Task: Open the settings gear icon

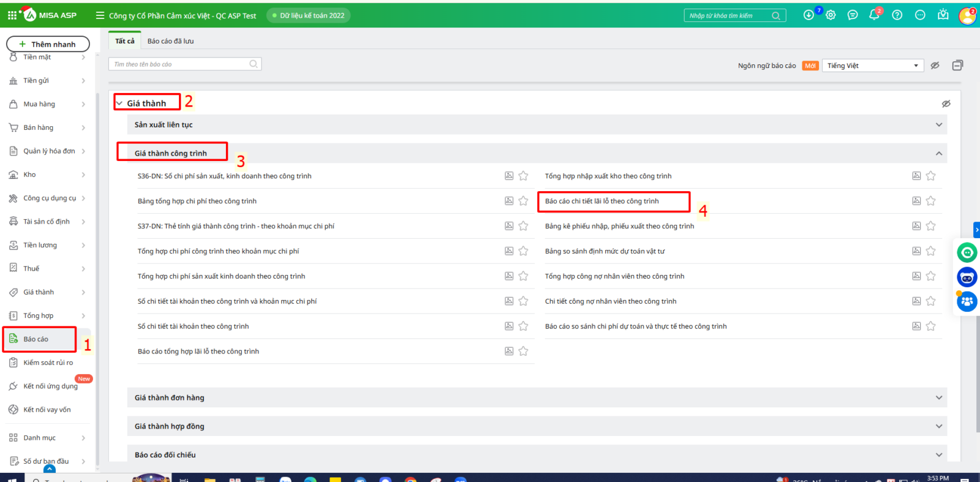Action: (831, 15)
